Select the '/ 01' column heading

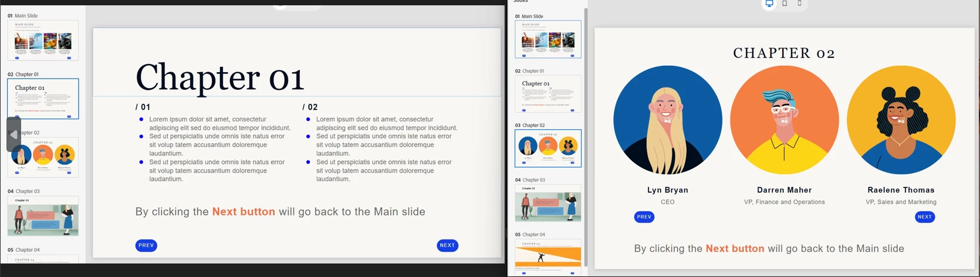click(x=143, y=107)
